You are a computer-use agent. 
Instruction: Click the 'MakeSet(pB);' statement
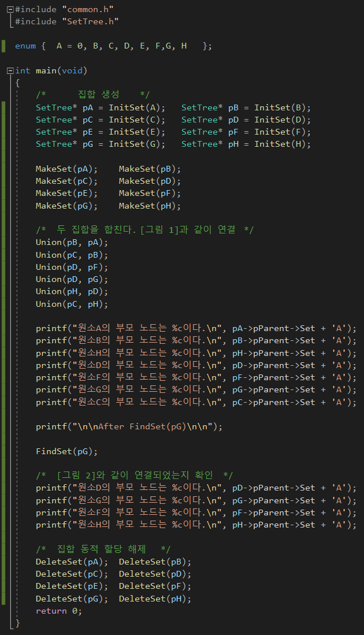pyautogui.click(x=150, y=169)
